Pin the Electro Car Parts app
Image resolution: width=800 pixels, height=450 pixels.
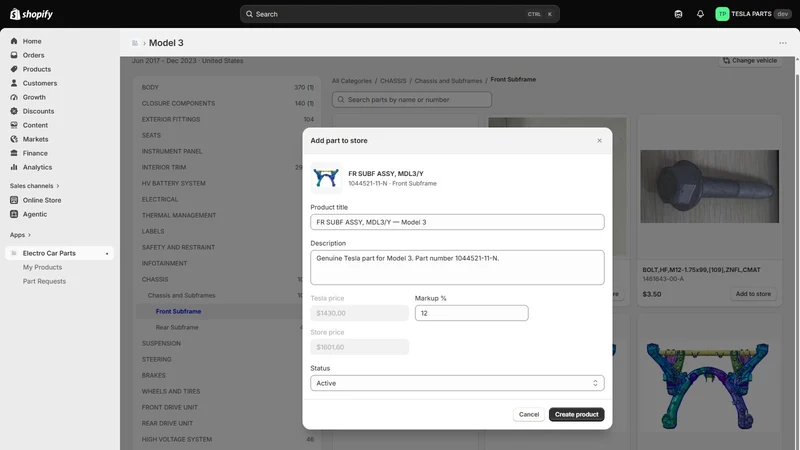point(107,254)
